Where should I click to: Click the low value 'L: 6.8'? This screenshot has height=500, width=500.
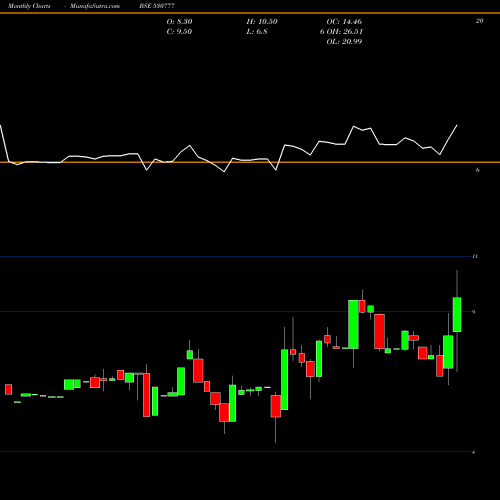pyautogui.click(x=257, y=32)
